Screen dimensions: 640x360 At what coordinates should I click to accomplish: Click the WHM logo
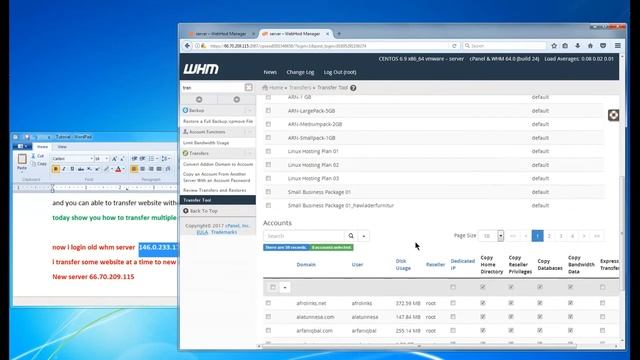(x=201, y=69)
